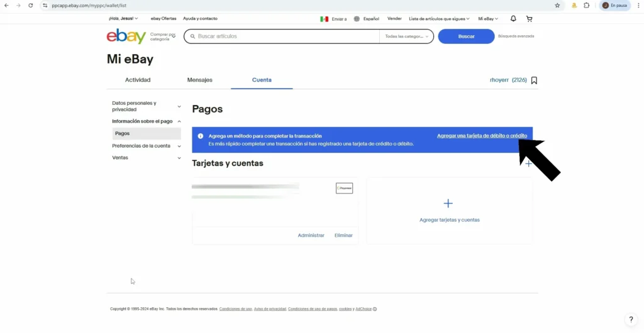Screen dimensions: 644x333
Task: Open 'Condiciones de uso de pagos' footer link
Action: pos(312,309)
